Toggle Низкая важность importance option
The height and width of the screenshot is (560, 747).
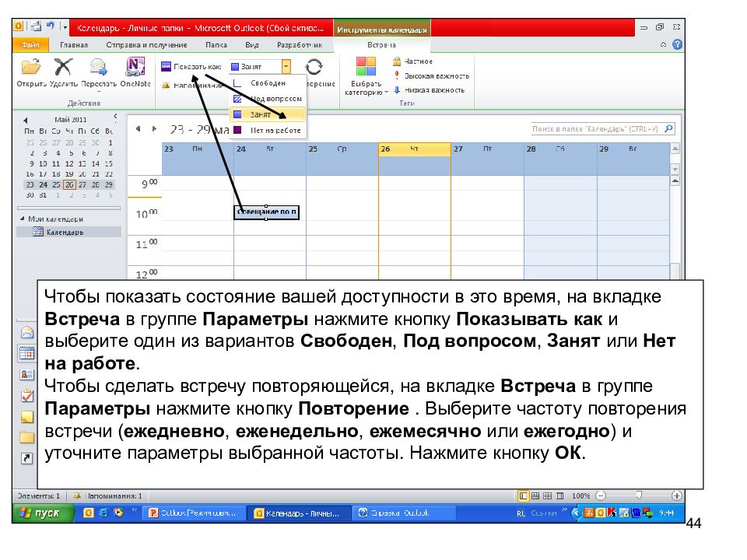pyautogui.click(x=428, y=90)
